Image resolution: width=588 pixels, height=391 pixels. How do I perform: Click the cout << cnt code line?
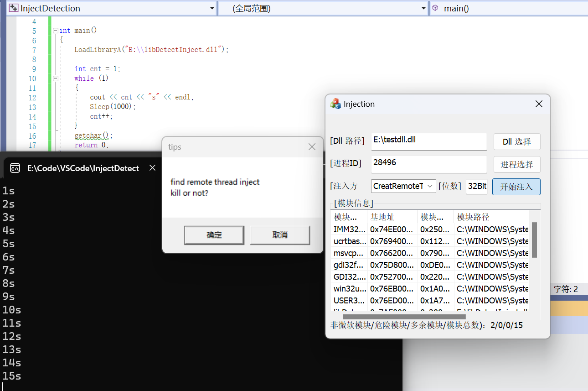[142, 97]
